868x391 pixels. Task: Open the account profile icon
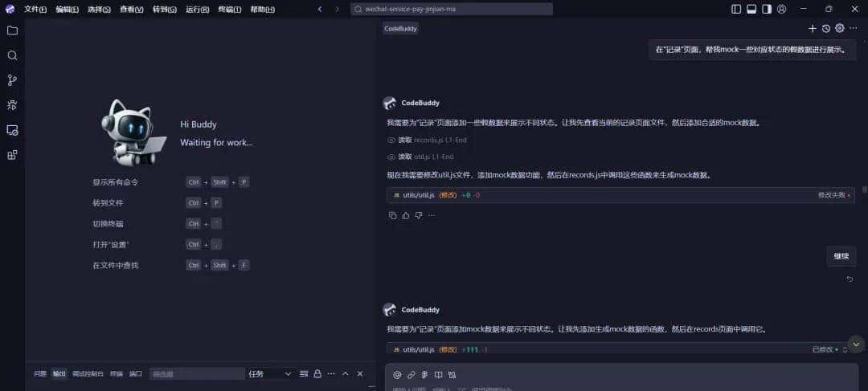tap(782, 9)
